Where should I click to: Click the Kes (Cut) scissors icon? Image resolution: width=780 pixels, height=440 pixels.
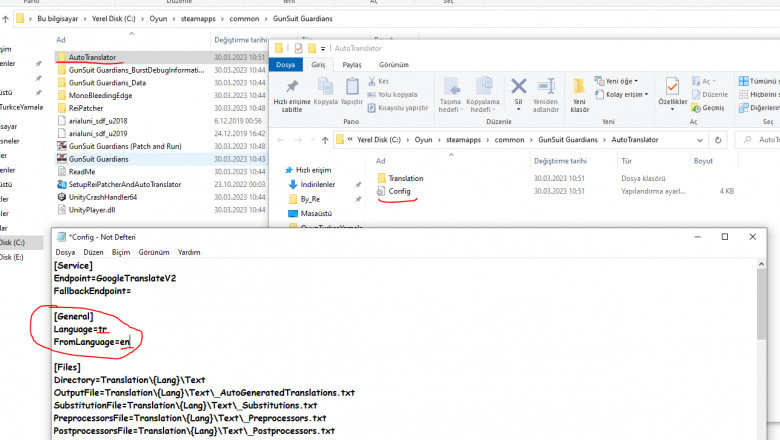pos(374,81)
